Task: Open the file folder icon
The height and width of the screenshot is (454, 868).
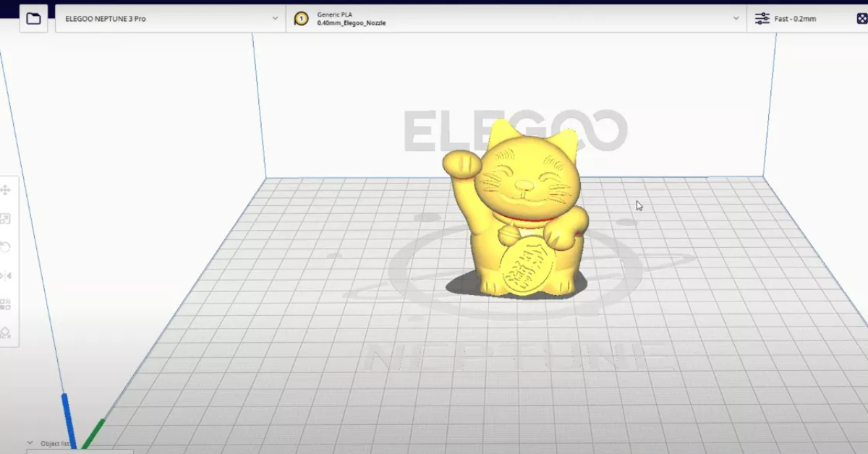Action: coord(33,18)
